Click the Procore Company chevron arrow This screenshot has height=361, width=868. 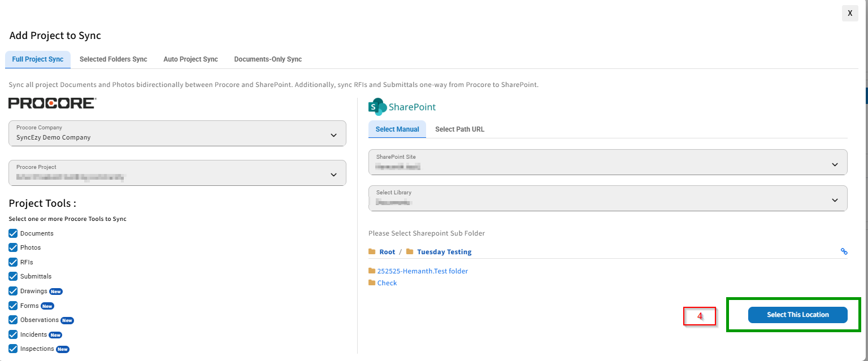click(333, 135)
